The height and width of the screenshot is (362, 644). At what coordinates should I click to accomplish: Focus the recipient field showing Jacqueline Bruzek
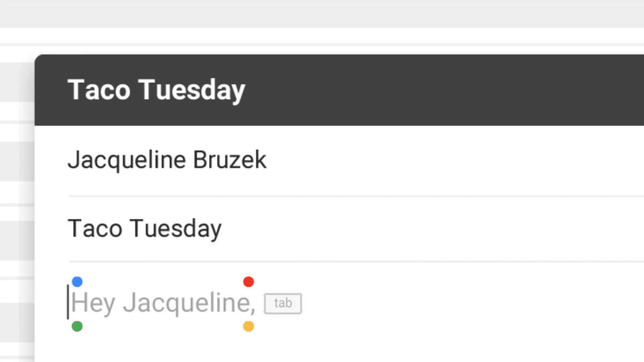point(352,160)
